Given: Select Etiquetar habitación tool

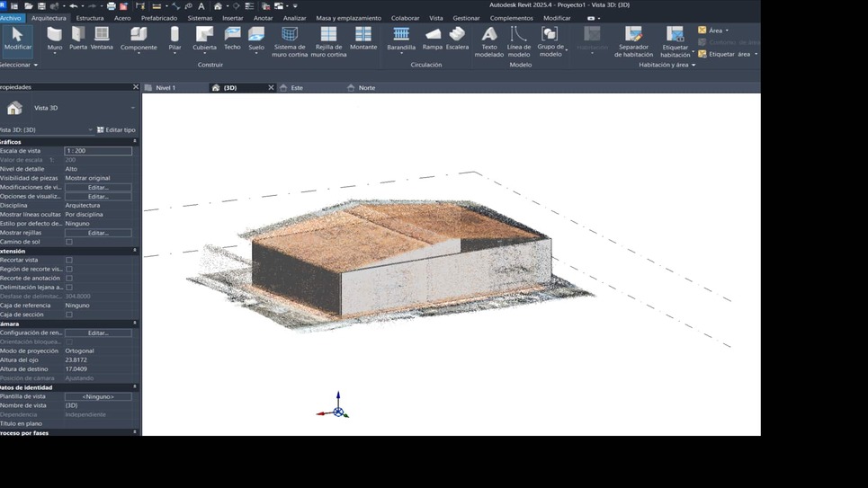Looking at the screenshot, I should 676,42.
